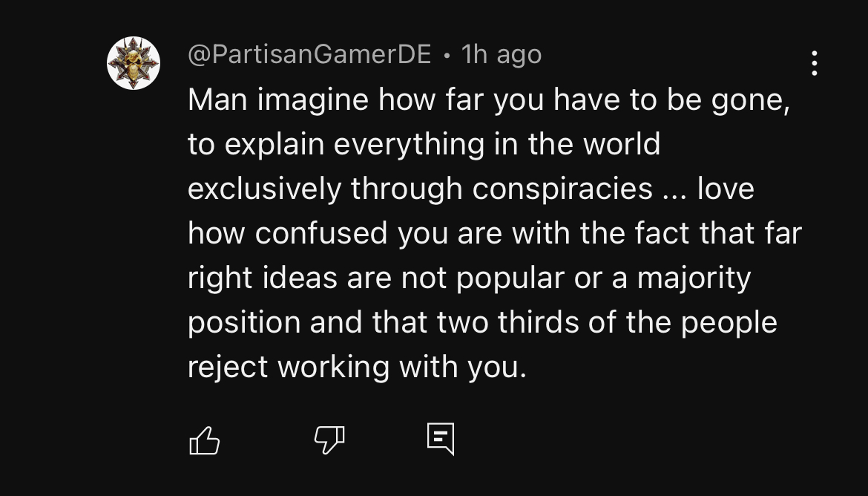This screenshot has height=496, width=868.
Task: Visit the @PartisanGamerDE channel link
Action: pyautogui.click(x=309, y=54)
